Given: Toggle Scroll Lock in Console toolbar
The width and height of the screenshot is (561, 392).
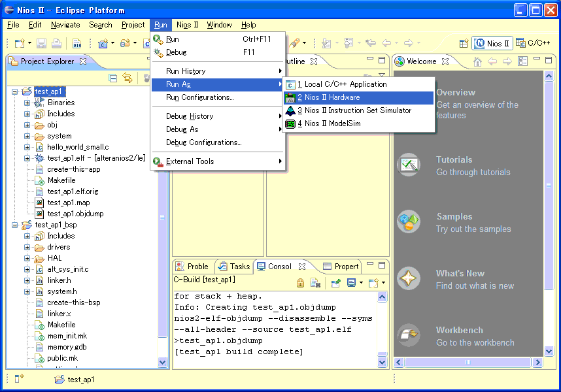Looking at the screenshot, I should 300,283.
